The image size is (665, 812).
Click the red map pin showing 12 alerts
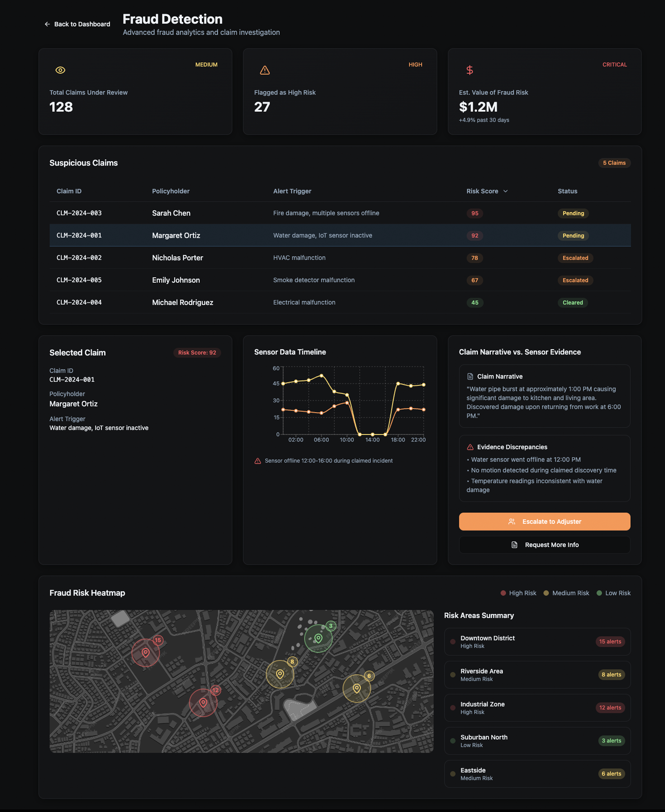[x=203, y=702]
